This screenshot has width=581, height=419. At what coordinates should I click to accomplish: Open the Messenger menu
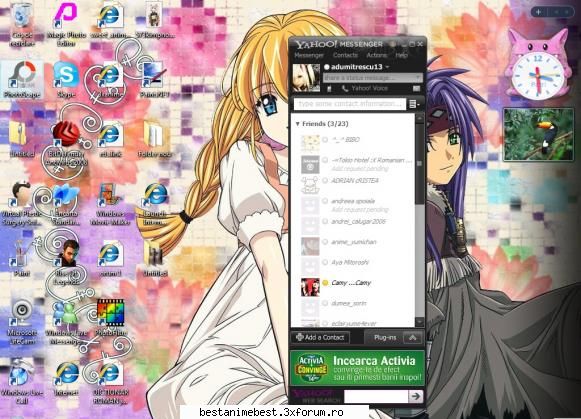pyautogui.click(x=309, y=55)
